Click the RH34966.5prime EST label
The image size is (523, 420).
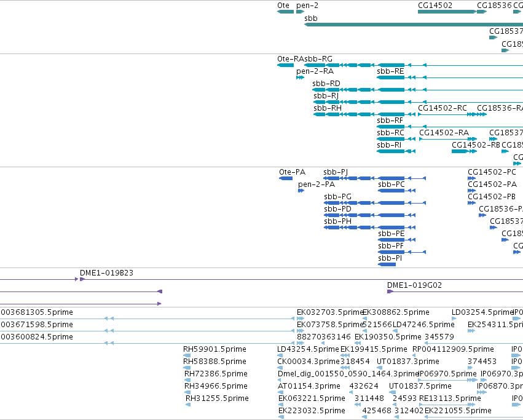pos(216,386)
